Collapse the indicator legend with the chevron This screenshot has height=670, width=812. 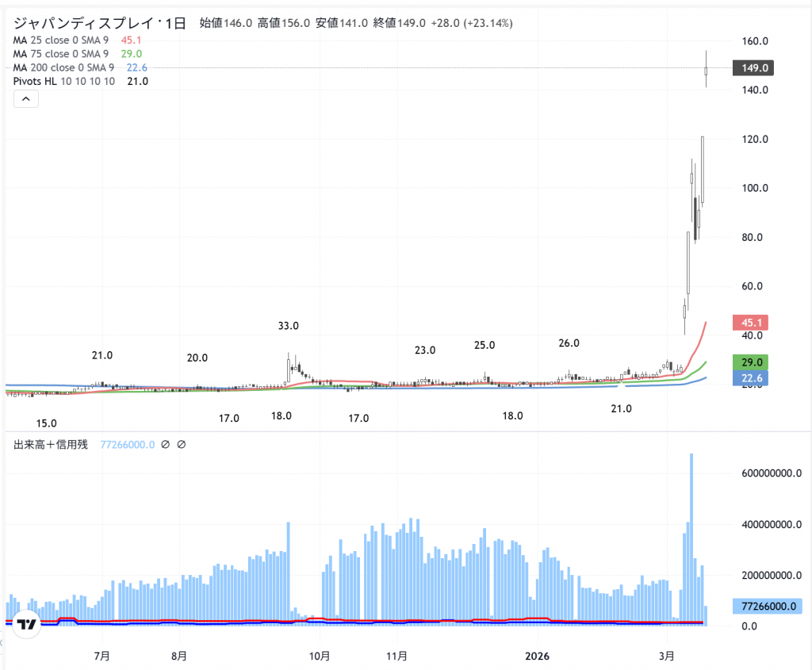25,99
